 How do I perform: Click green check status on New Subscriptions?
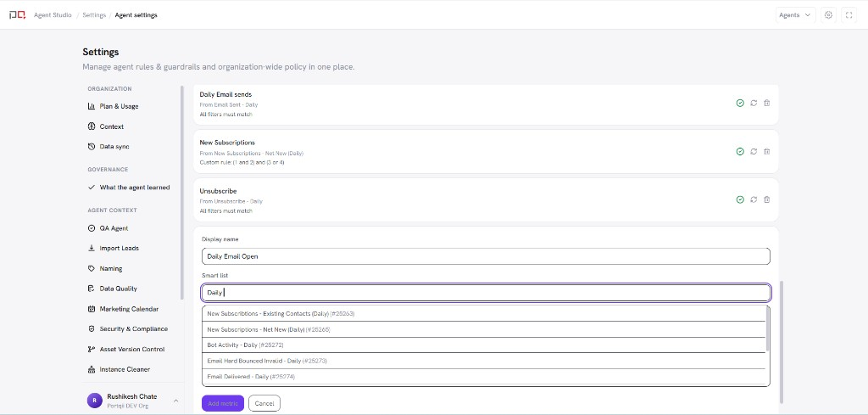(740, 151)
